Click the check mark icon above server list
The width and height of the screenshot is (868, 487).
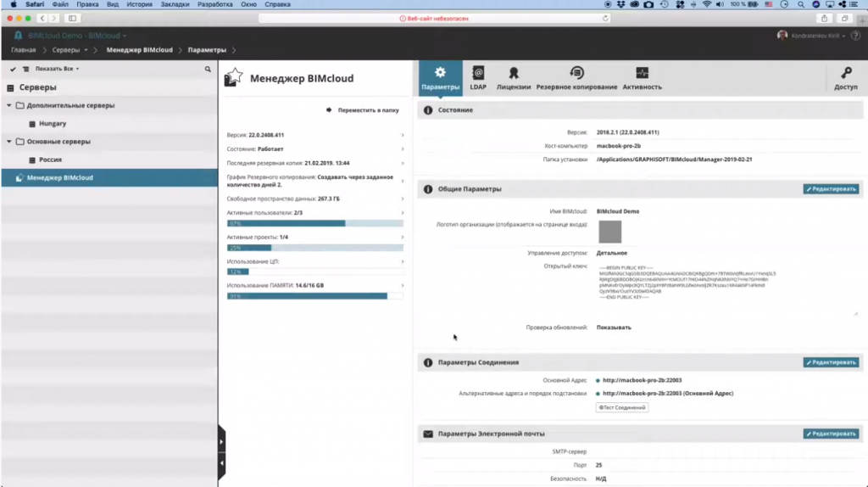[13, 70]
